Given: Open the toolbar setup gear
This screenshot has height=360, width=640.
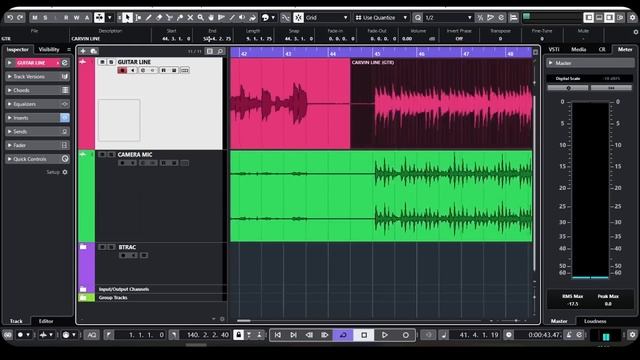Looking at the screenshot, I should [632, 18].
